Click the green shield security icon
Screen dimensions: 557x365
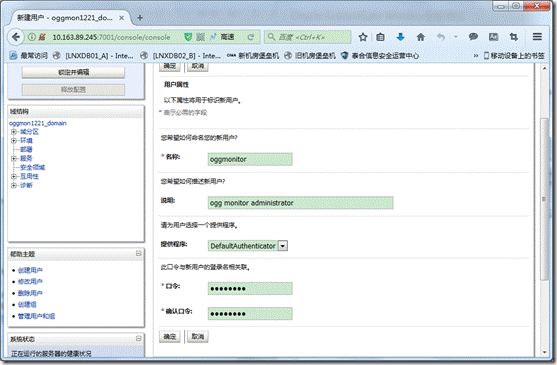point(188,37)
